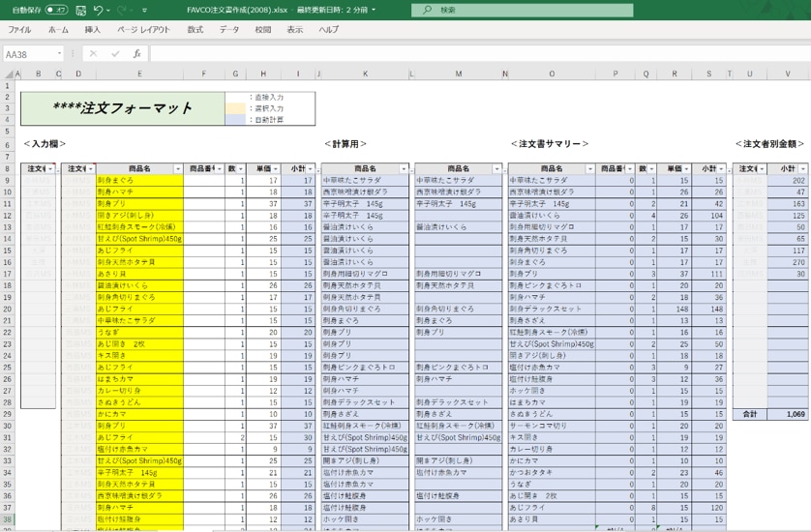This screenshot has width=811, height=532.
Task: Click the ＜注文者別金額＞ section label
Action: pos(769,144)
